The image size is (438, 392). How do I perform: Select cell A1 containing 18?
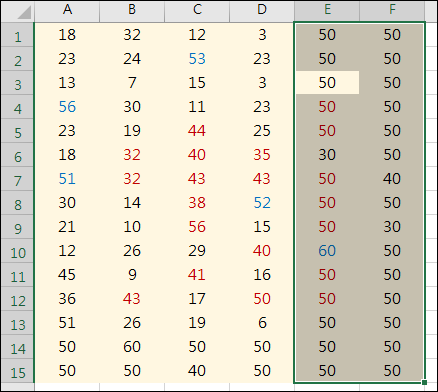point(67,35)
